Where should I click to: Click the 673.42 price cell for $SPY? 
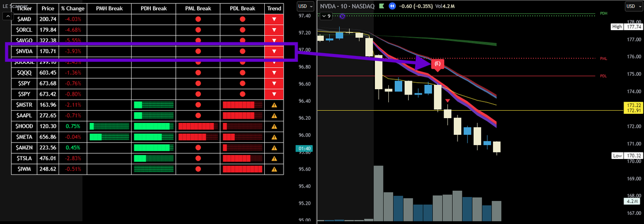pos(48,94)
